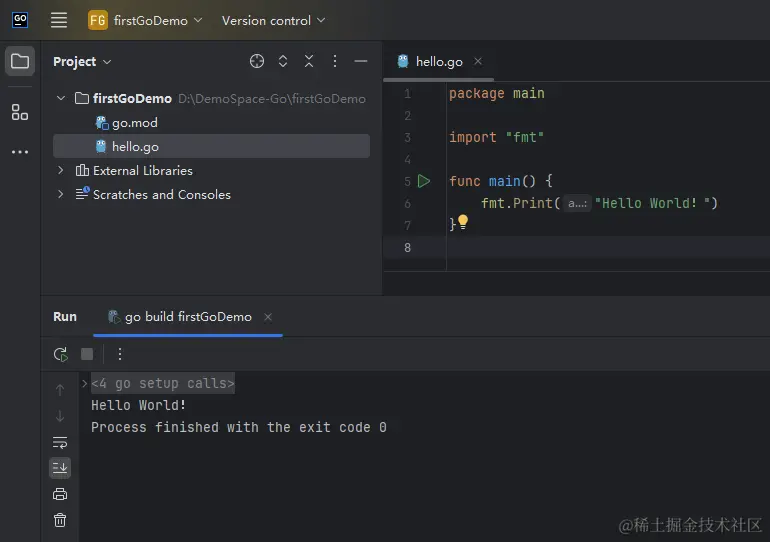770x542 pixels.
Task: Click the green run gutter arrow
Action: click(424, 181)
